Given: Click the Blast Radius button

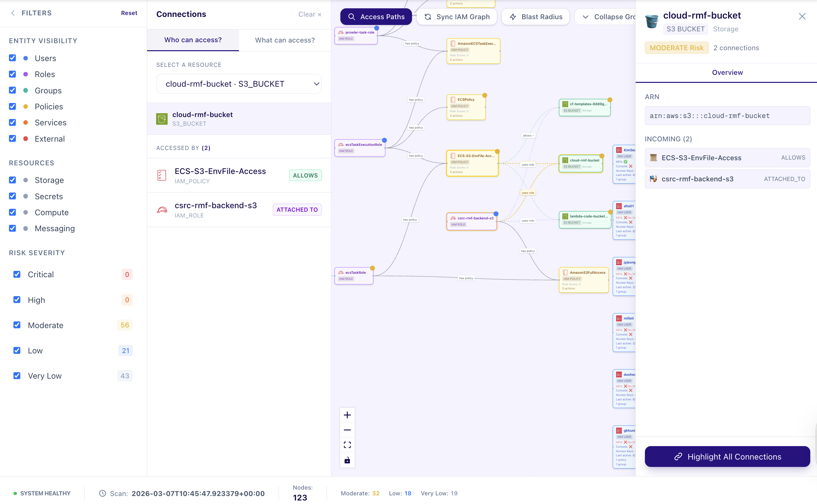Looking at the screenshot, I should [536, 17].
